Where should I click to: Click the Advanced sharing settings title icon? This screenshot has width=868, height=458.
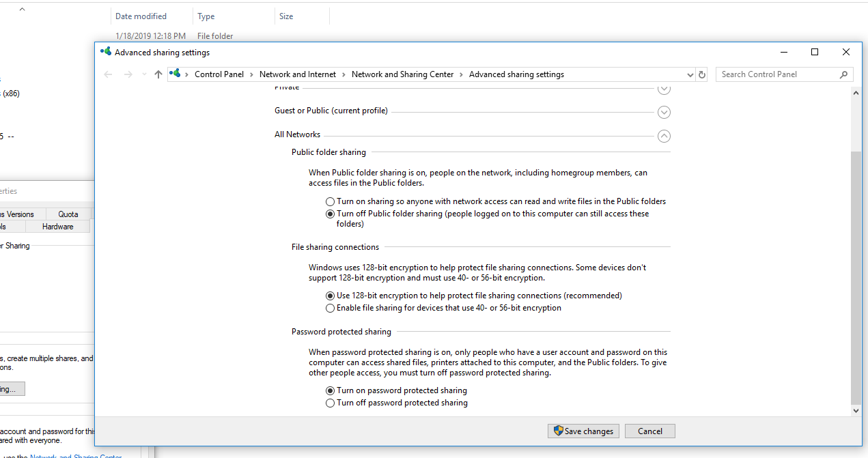coord(106,52)
